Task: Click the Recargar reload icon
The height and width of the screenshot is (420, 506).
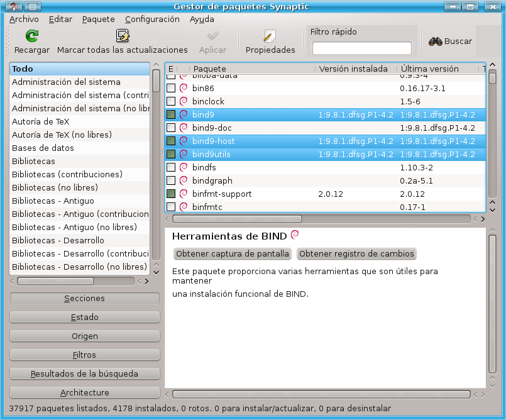Action: 32,35
